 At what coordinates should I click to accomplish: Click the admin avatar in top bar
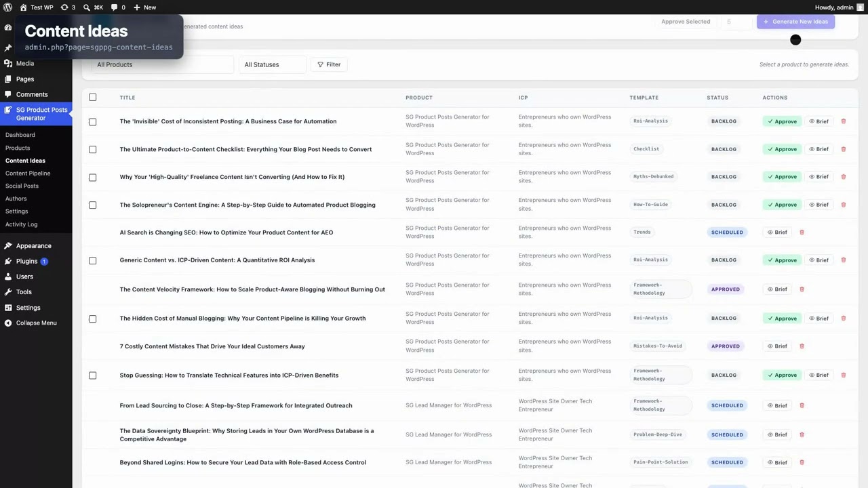pyautogui.click(x=861, y=7)
